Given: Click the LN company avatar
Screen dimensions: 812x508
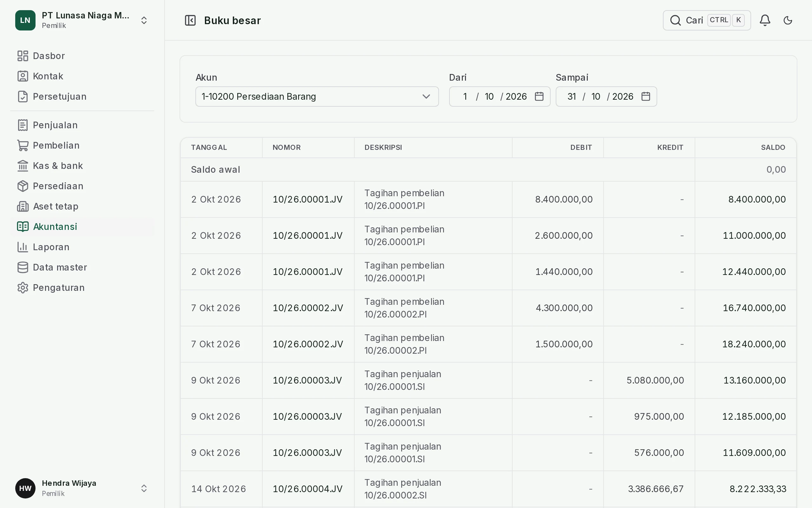Looking at the screenshot, I should 25,21.
